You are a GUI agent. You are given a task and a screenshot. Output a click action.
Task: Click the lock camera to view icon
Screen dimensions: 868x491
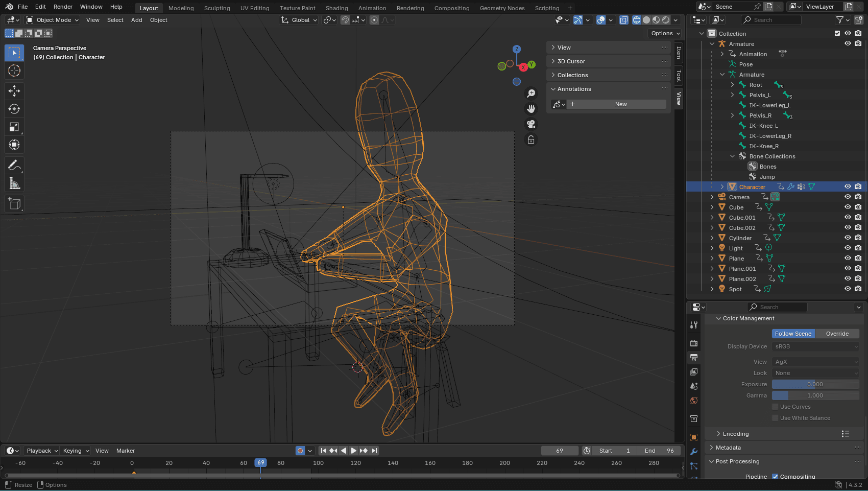[531, 139]
